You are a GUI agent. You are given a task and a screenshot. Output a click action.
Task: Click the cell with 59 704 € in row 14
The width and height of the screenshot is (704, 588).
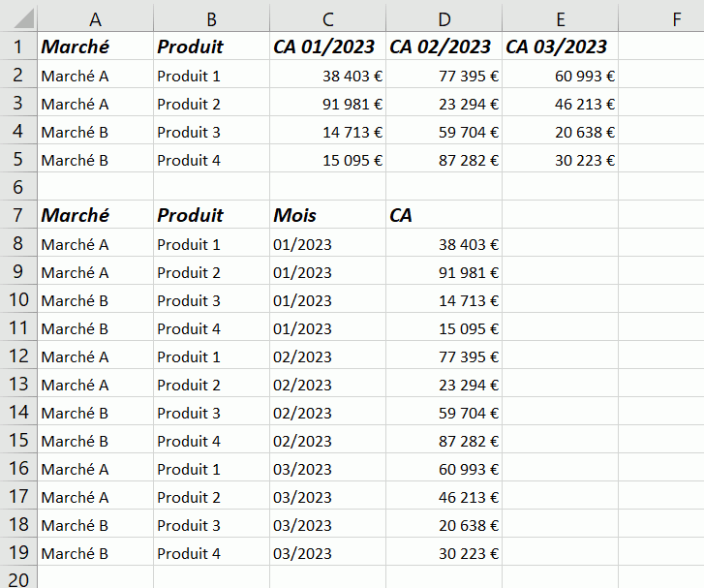tap(444, 413)
